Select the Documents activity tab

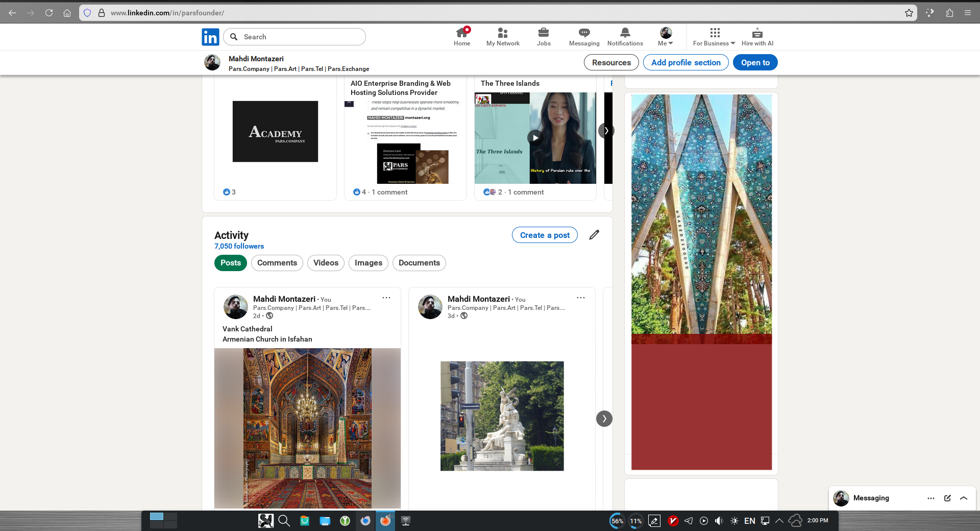coord(419,263)
